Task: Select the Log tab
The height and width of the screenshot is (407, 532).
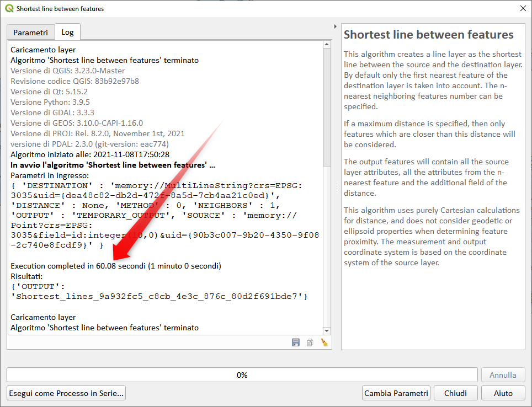Action: [67, 33]
